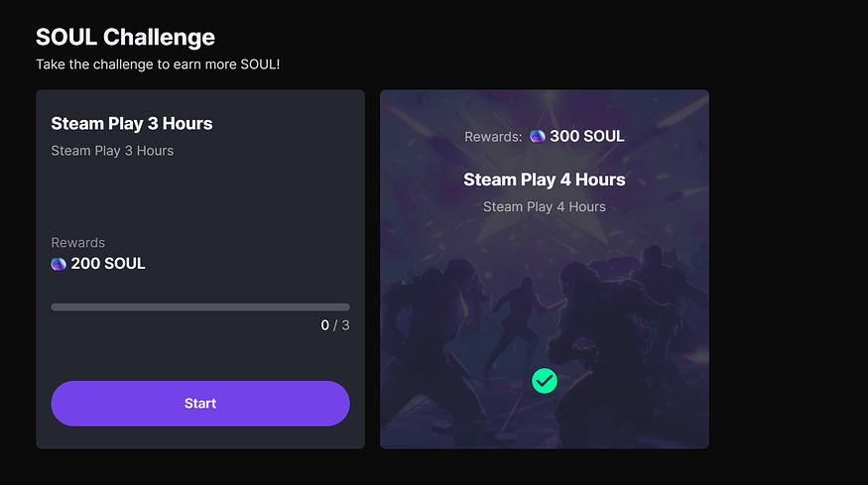Click the Start button

[x=199, y=403]
